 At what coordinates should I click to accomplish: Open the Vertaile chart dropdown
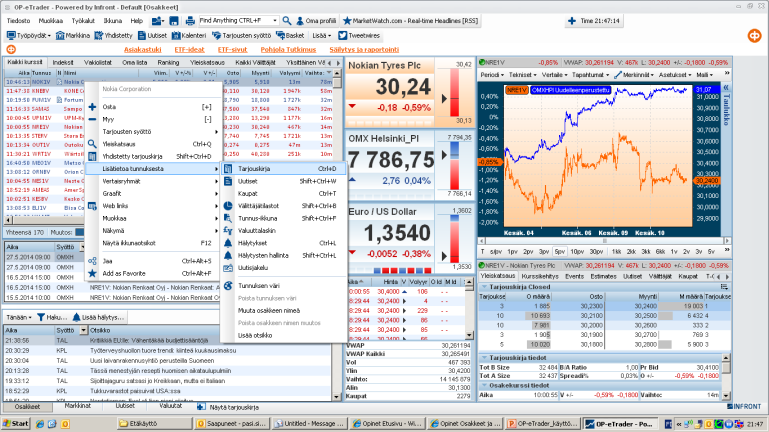554,75
